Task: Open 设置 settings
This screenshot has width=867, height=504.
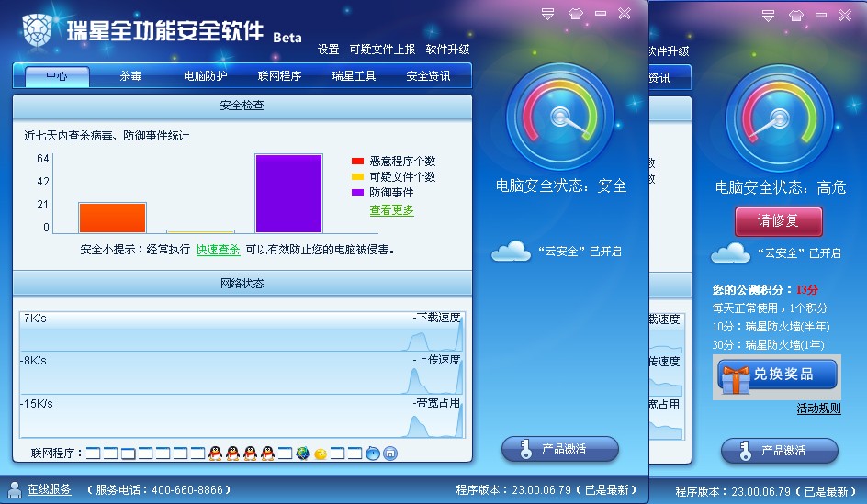Action: tap(329, 50)
